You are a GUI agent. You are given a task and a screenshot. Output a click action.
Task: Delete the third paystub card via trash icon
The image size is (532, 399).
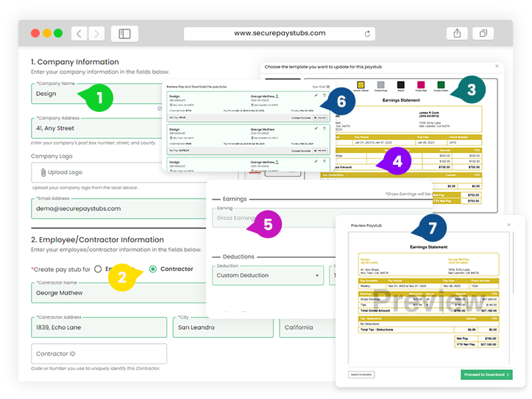click(324, 161)
